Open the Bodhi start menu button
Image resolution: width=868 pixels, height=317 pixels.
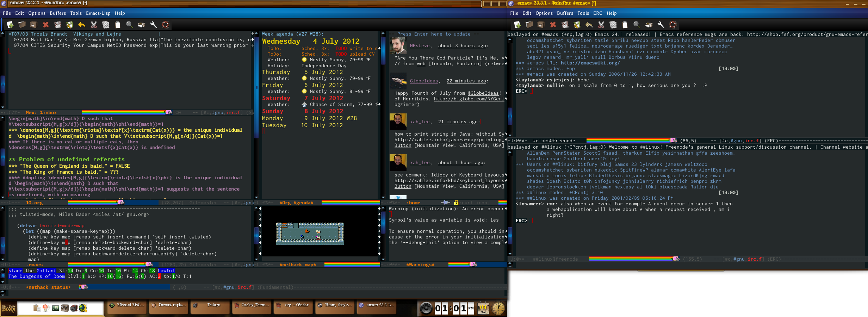pyautogui.click(x=9, y=309)
